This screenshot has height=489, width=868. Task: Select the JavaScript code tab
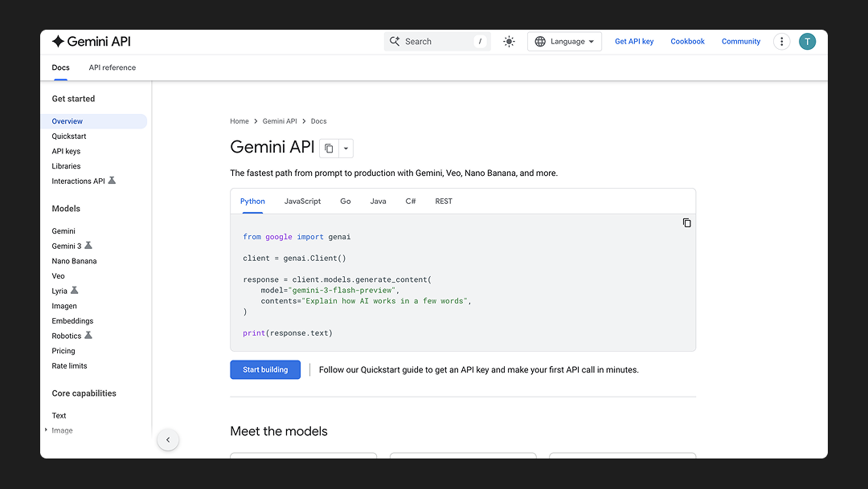tap(302, 202)
